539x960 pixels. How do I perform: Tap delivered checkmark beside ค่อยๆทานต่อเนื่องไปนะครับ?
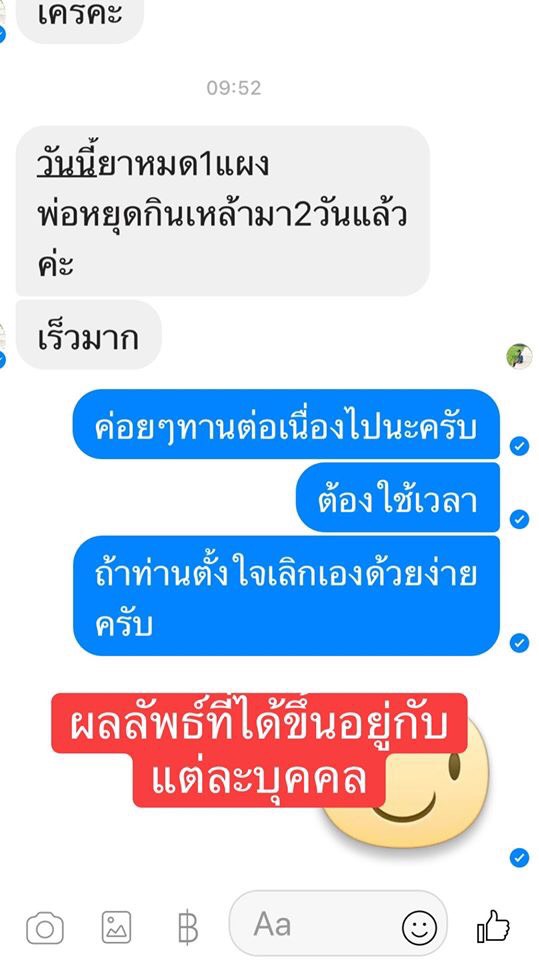coord(519,446)
